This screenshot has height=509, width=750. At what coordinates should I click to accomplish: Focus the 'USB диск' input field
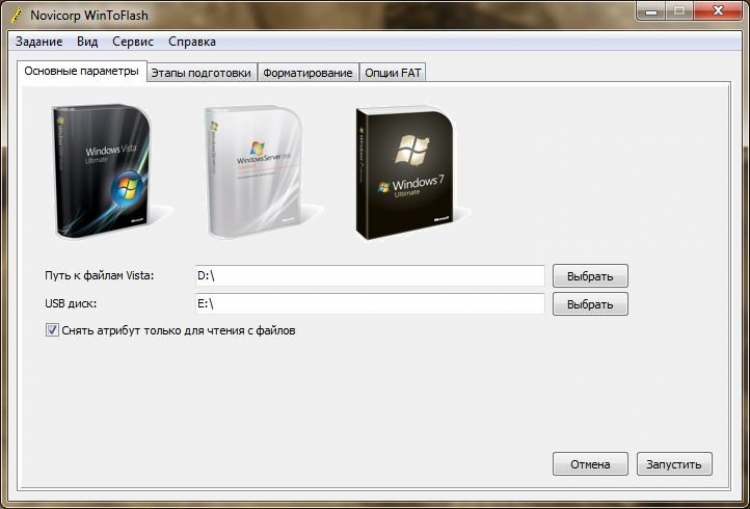[370, 304]
